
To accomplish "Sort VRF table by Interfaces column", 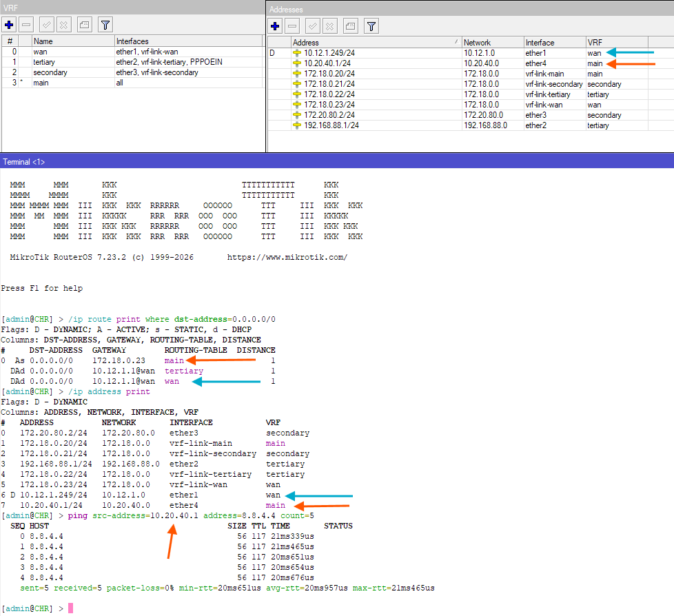I will pyautogui.click(x=188, y=41).
